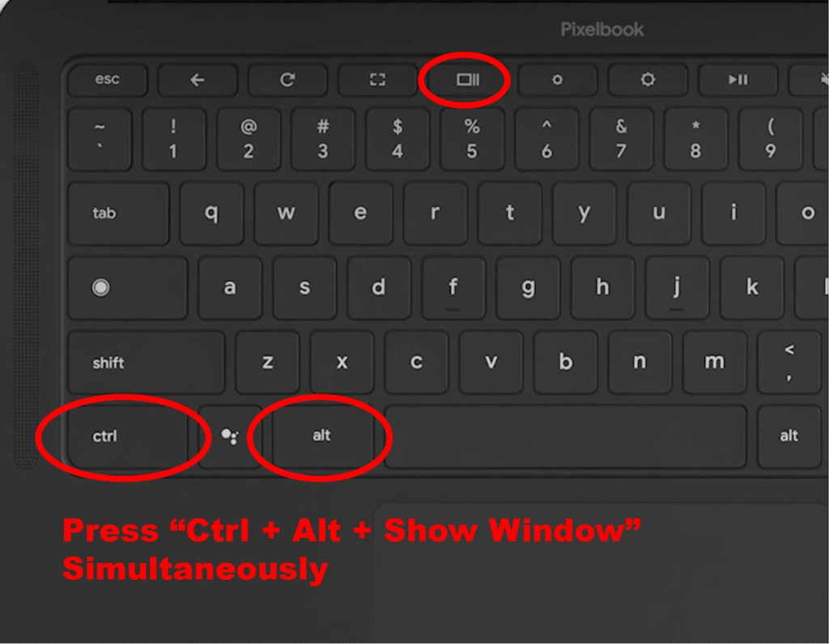Click the circled show windows key

(467, 80)
